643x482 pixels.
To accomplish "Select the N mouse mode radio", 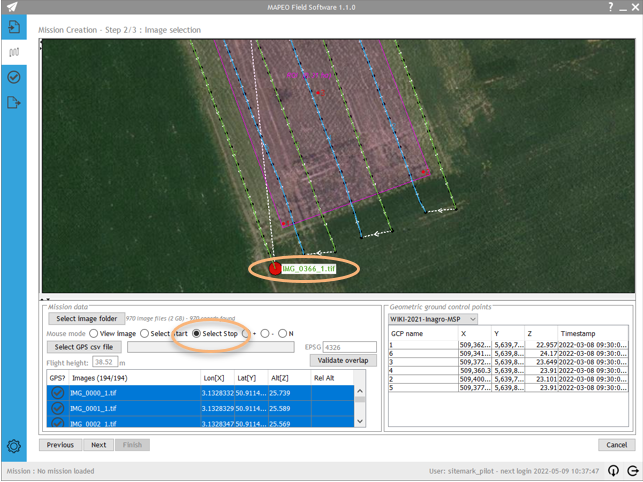I will [x=283, y=334].
